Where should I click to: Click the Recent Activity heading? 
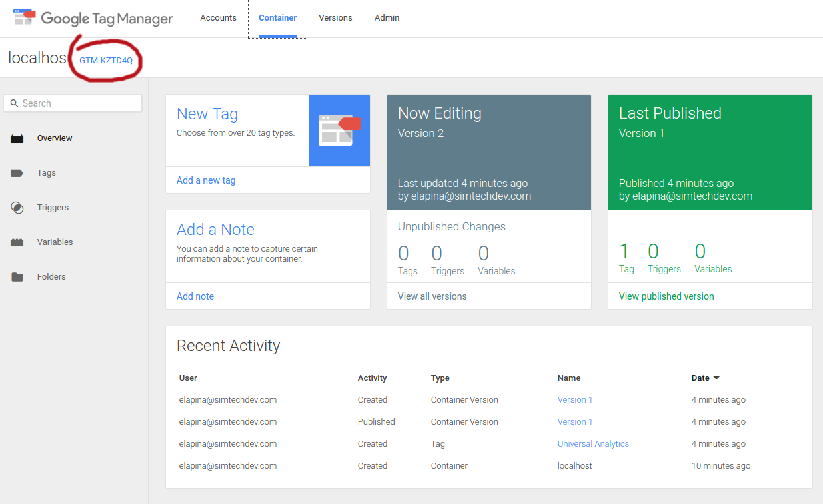[x=229, y=346]
